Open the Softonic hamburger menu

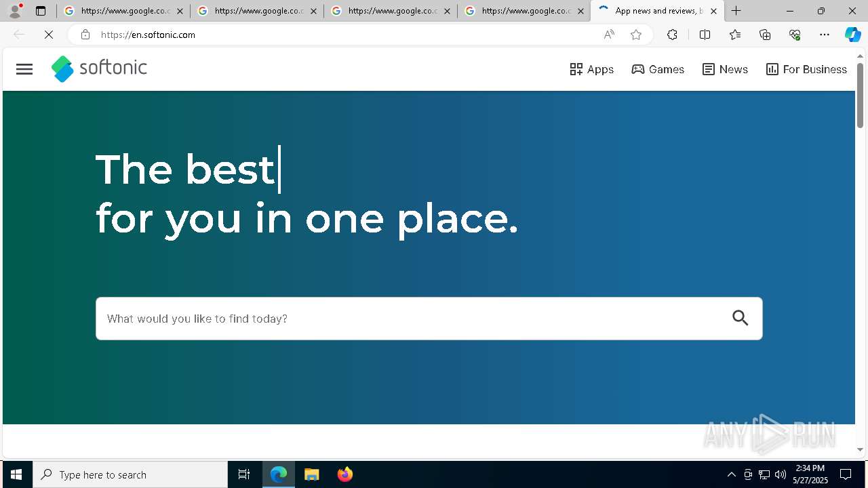click(24, 69)
